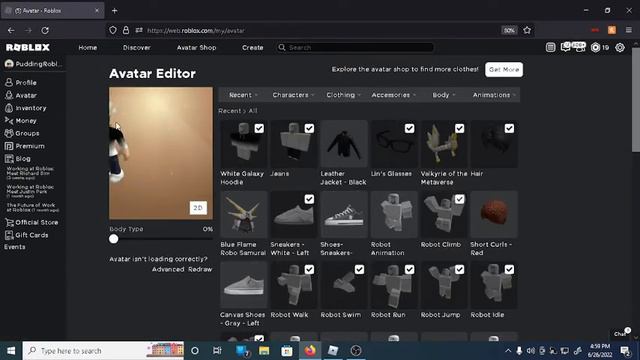Reload the page in browser
Image resolution: width=640 pixels, height=360 pixels.
pyautogui.click(x=45, y=30)
